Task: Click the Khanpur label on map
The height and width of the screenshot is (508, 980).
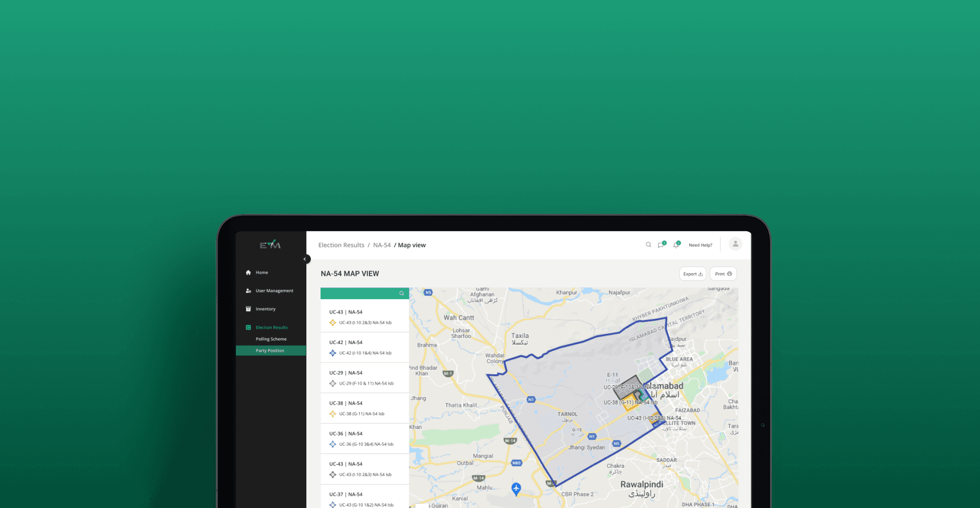Action: pos(567,293)
